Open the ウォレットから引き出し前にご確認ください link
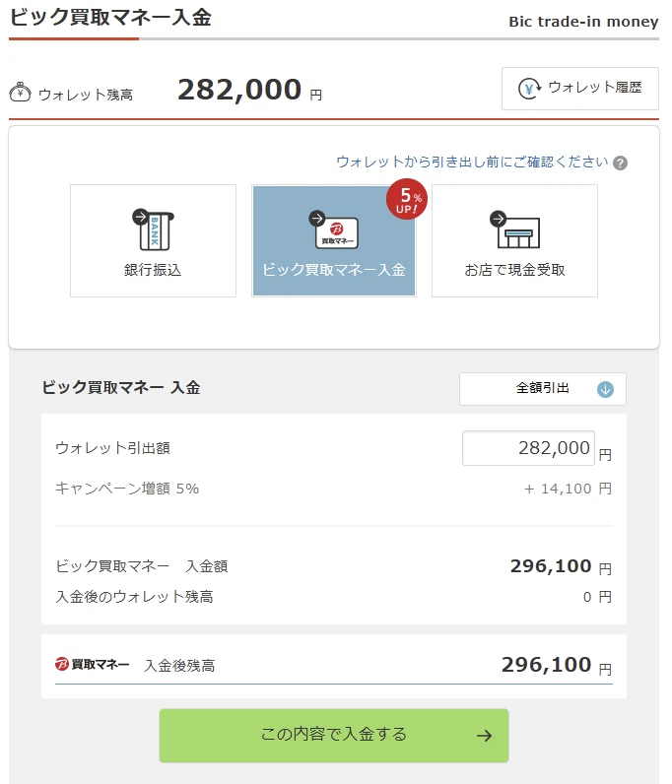The width and height of the screenshot is (672, 784). [472, 162]
